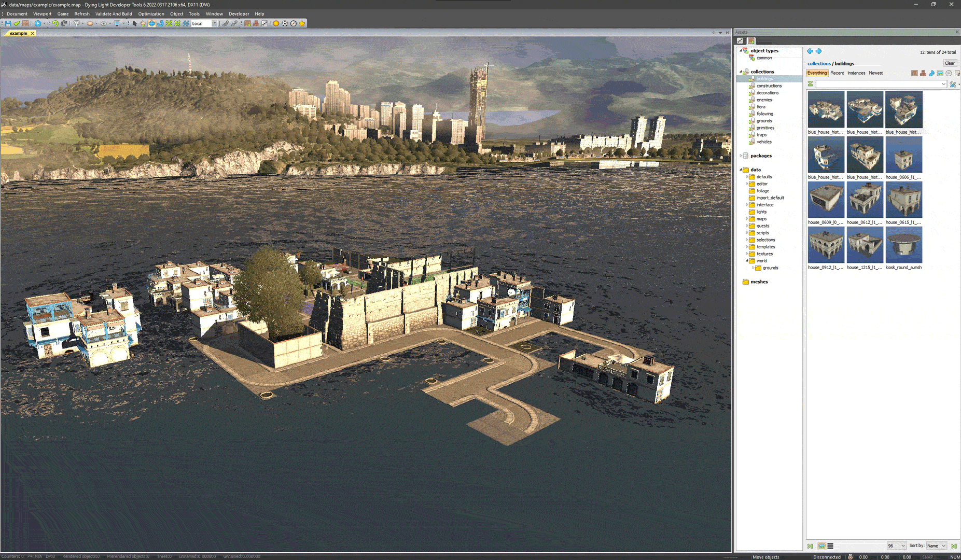The height and width of the screenshot is (560, 961).
Task: Select the enemies collection
Action: (764, 100)
